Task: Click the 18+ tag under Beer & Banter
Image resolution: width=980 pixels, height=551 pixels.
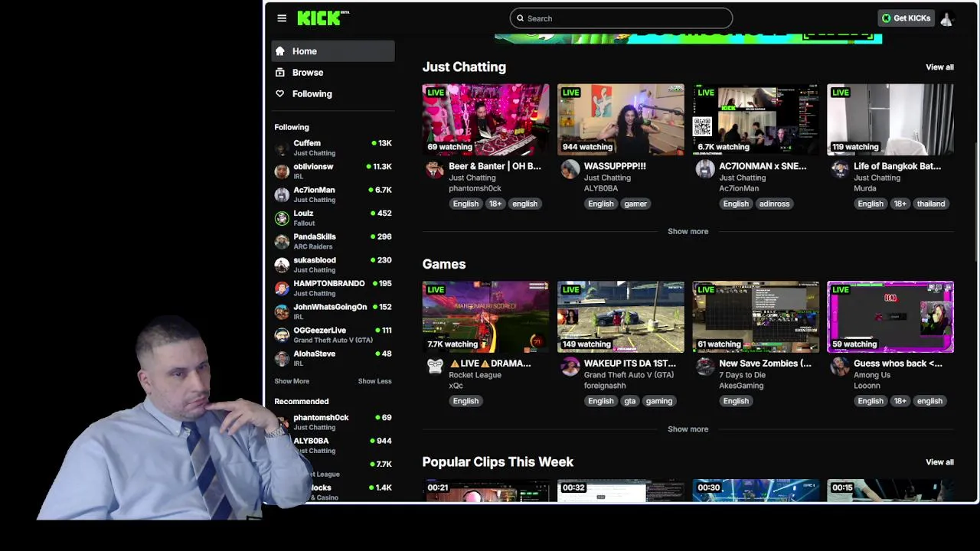Action: [495, 204]
